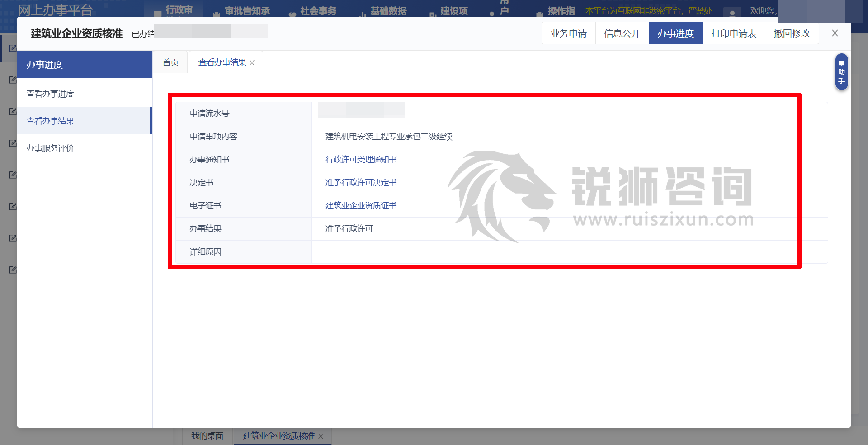This screenshot has width=868, height=445.
Task: Open the 业务申请 tab
Action: click(568, 33)
